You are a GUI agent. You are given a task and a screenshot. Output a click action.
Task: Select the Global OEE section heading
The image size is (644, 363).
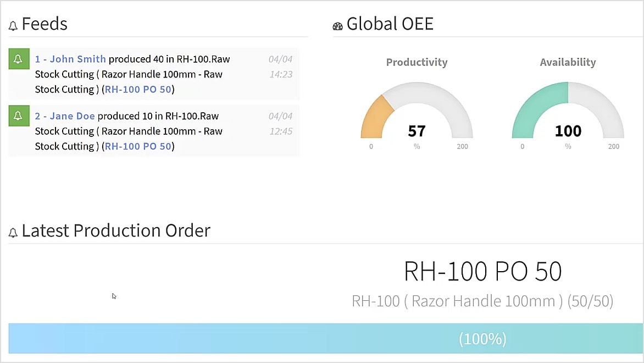pyautogui.click(x=390, y=24)
